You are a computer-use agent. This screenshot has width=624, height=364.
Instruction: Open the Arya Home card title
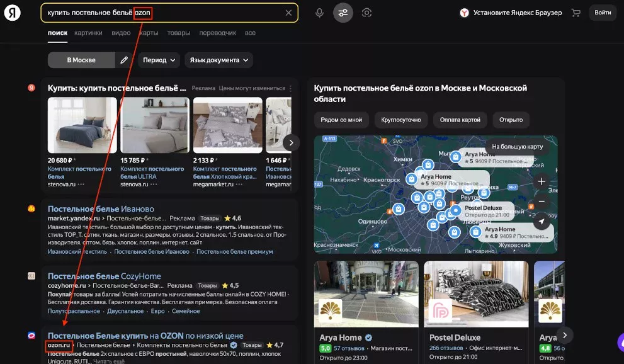click(x=341, y=338)
